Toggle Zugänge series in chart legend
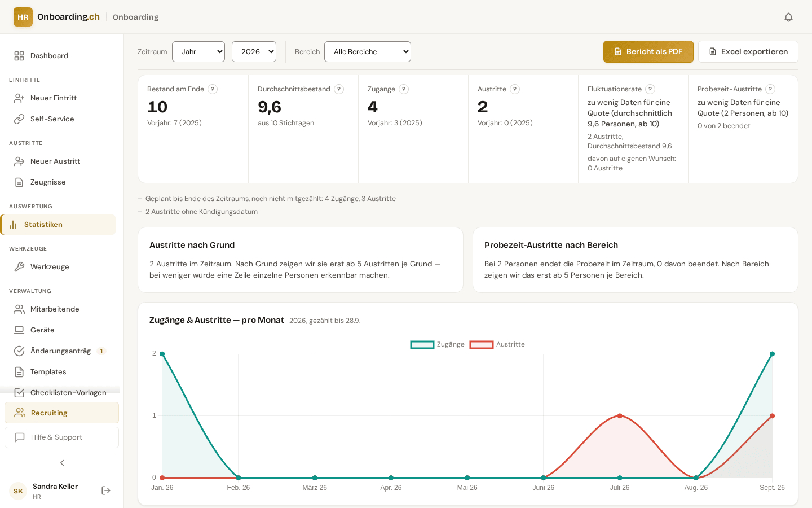Image resolution: width=812 pixels, height=508 pixels. point(438,344)
